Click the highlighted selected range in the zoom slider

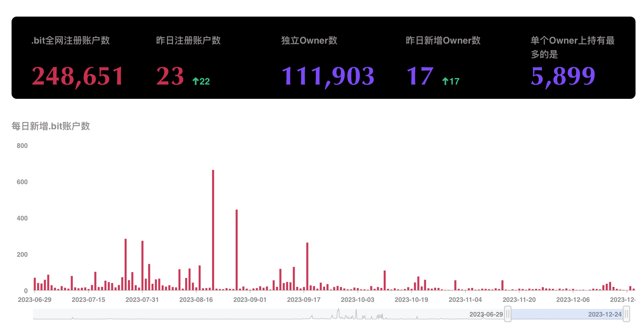[x=567, y=314]
